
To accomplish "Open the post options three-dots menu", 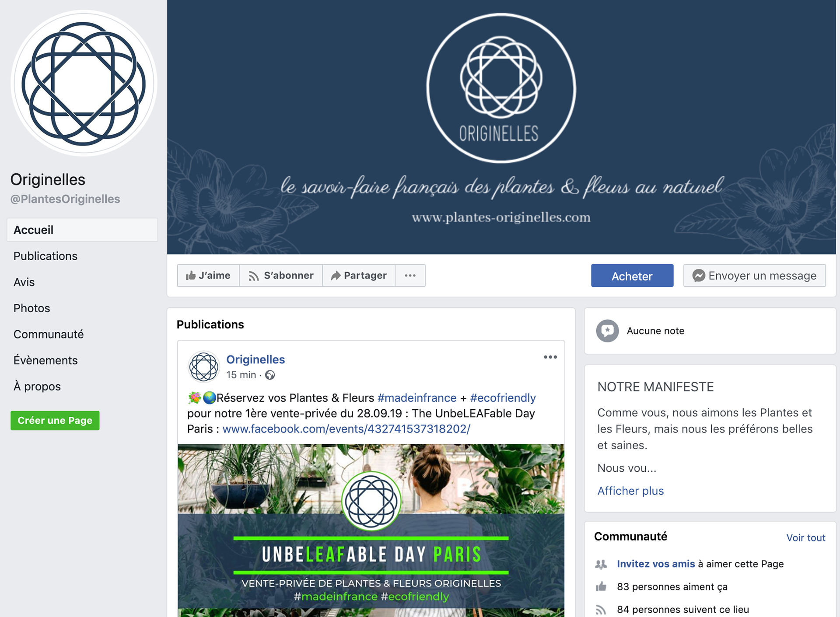I will point(550,357).
